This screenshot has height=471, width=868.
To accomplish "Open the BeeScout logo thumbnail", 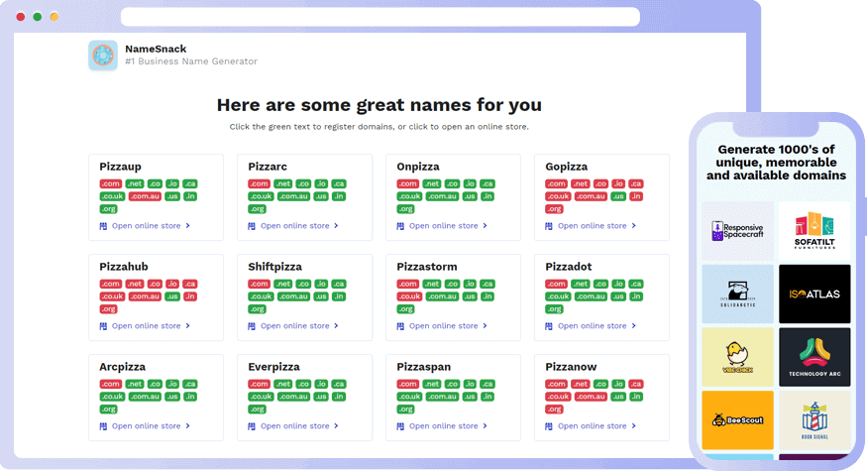I will point(737,420).
